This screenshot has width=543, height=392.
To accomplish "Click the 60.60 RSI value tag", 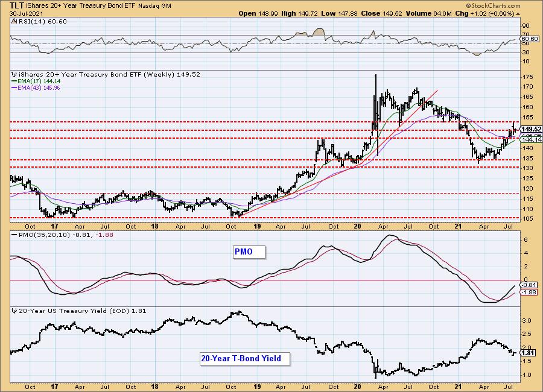I will tap(530, 39).
